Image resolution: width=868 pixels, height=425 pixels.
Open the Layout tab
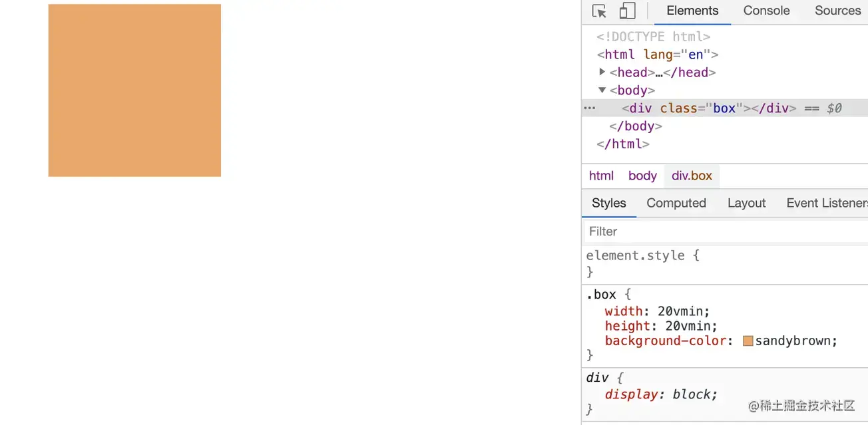pyautogui.click(x=746, y=203)
